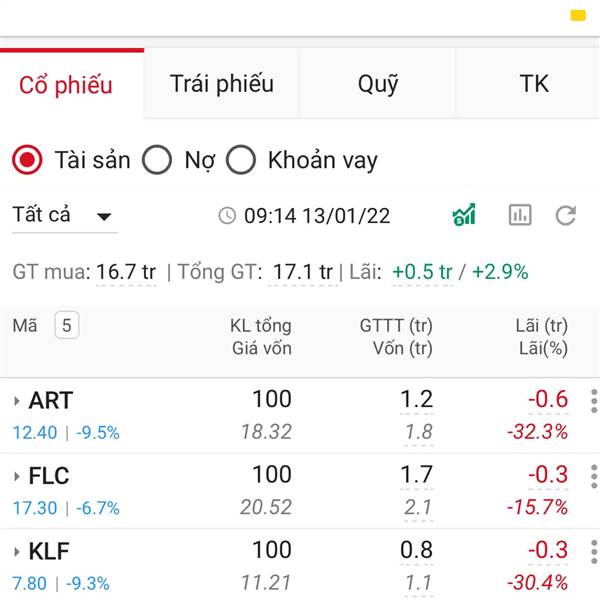Open the TK tab
600x600 pixels.
coord(533,83)
